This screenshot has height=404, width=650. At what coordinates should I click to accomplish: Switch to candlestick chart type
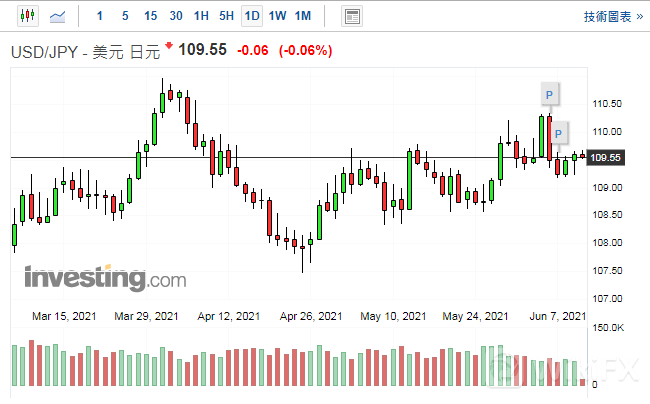(x=27, y=16)
